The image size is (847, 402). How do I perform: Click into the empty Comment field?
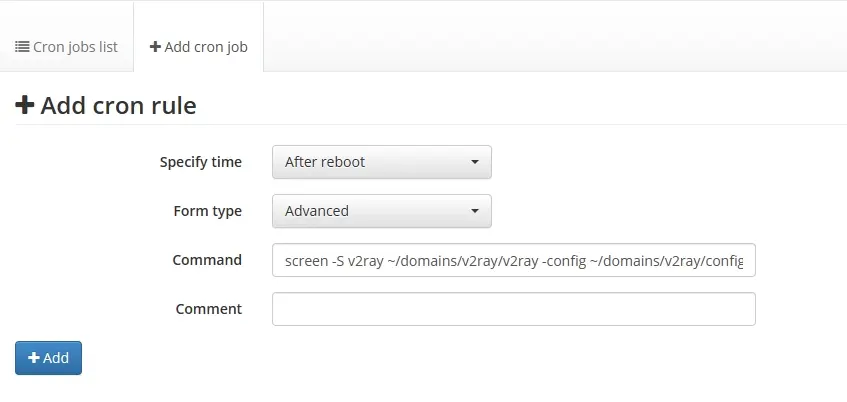(513, 309)
